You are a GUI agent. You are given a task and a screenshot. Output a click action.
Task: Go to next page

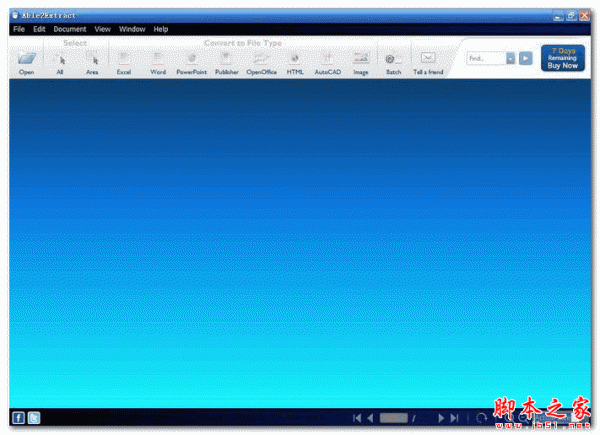point(441,418)
